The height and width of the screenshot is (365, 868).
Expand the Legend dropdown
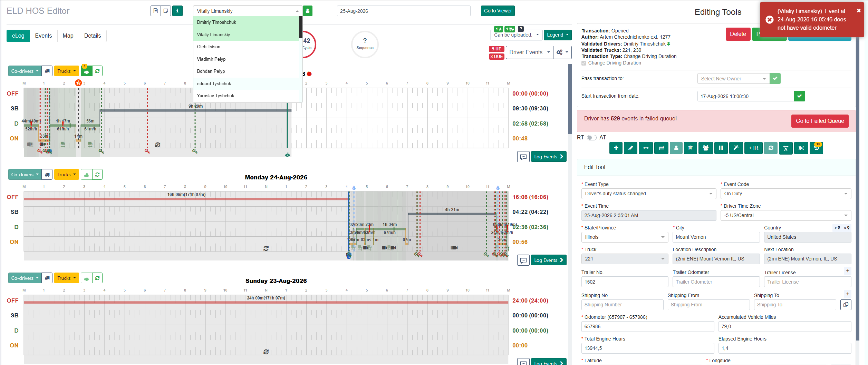pyautogui.click(x=558, y=35)
